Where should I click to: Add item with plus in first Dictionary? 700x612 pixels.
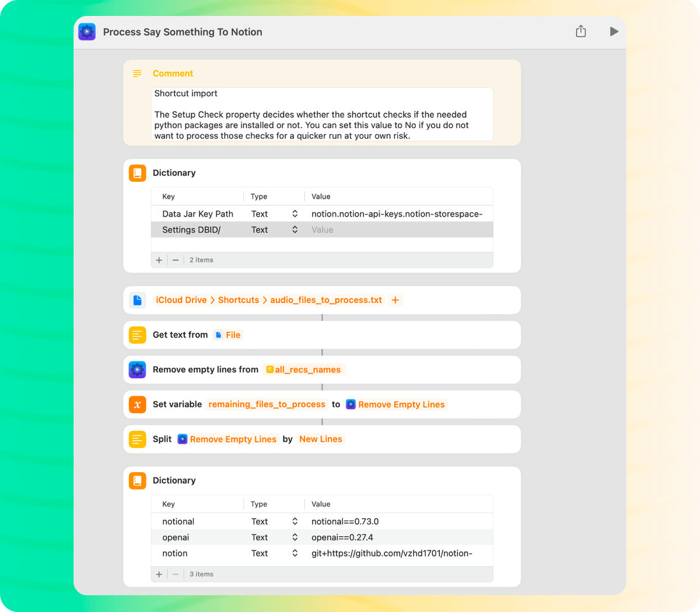pos(159,260)
